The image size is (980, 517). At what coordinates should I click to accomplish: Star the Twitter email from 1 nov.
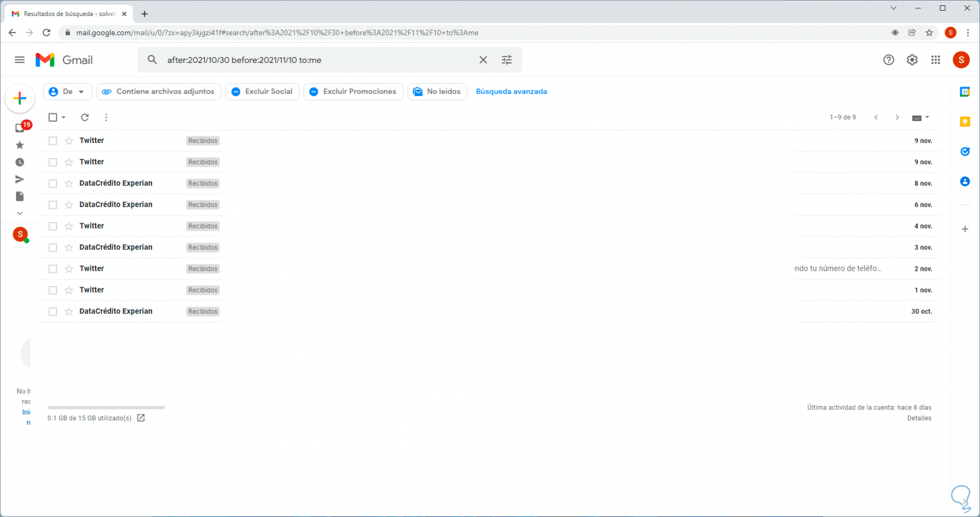click(x=69, y=290)
